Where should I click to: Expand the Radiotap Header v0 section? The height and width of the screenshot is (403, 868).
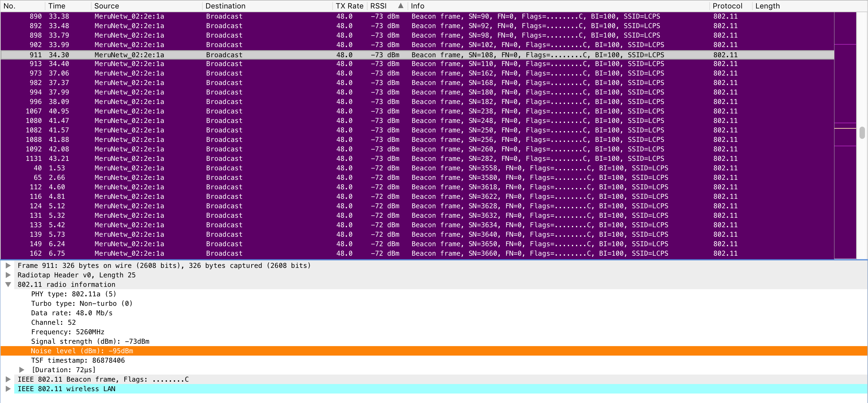click(x=8, y=275)
